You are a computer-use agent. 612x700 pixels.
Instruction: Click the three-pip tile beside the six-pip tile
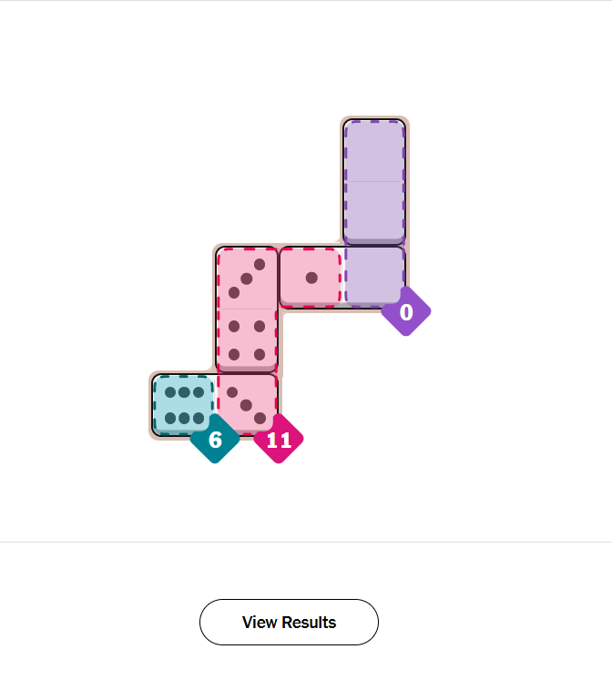point(247,403)
